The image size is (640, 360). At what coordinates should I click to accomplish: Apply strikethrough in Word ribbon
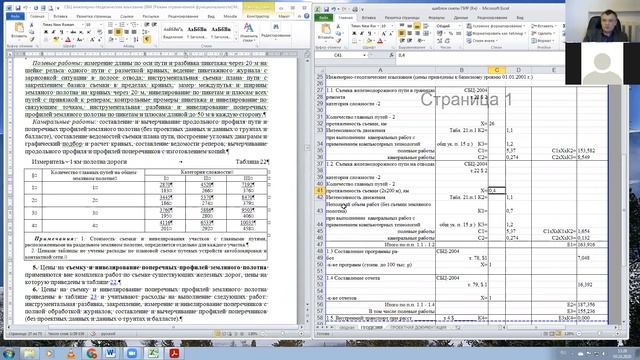pyautogui.click(x=73, y=32)
